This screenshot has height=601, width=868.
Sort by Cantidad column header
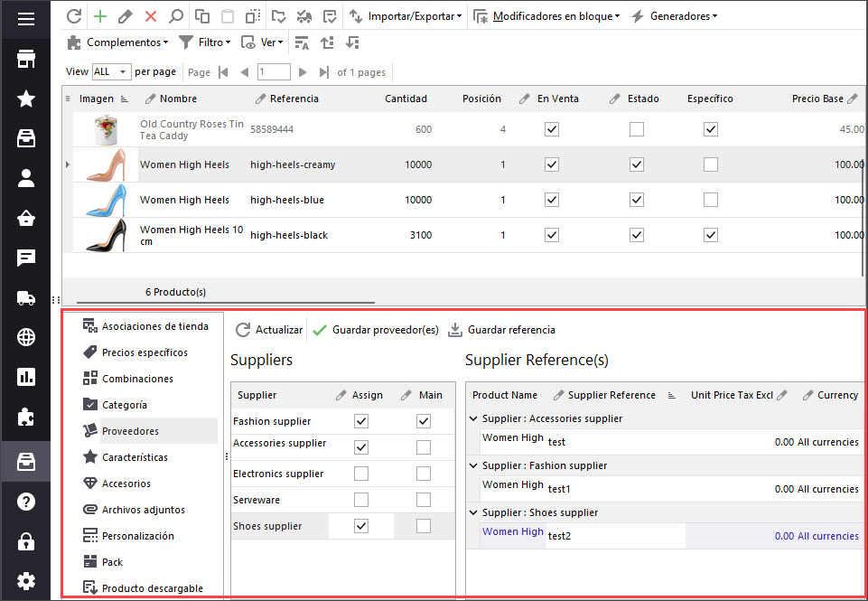[x=406, y=99]
